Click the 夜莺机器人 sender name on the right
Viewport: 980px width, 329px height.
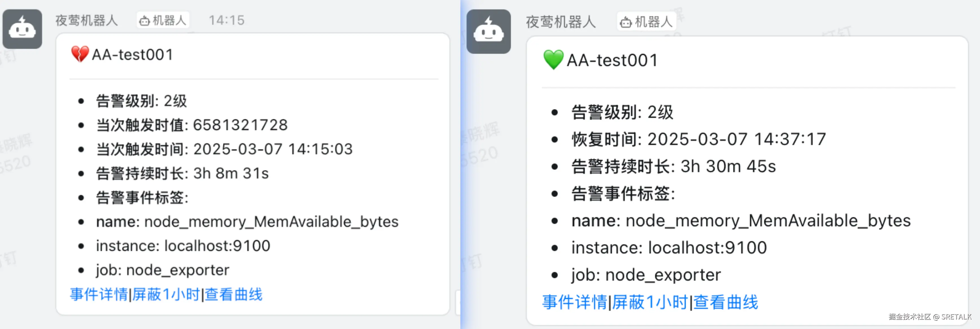561,22
